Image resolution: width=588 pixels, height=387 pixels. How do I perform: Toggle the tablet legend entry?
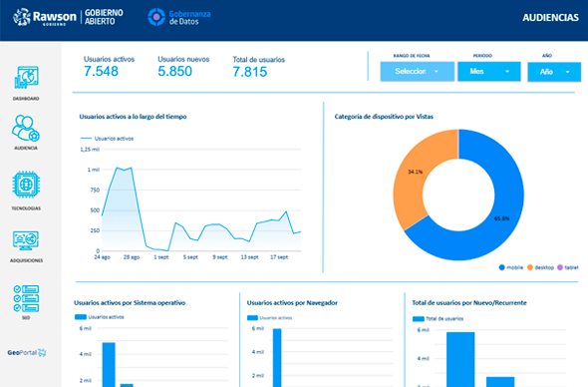click(x=568, y=267)
